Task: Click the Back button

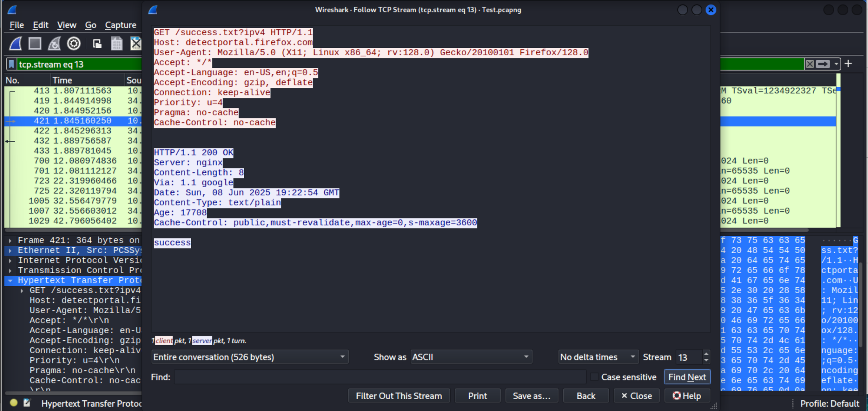Action: tap(586, 396)
